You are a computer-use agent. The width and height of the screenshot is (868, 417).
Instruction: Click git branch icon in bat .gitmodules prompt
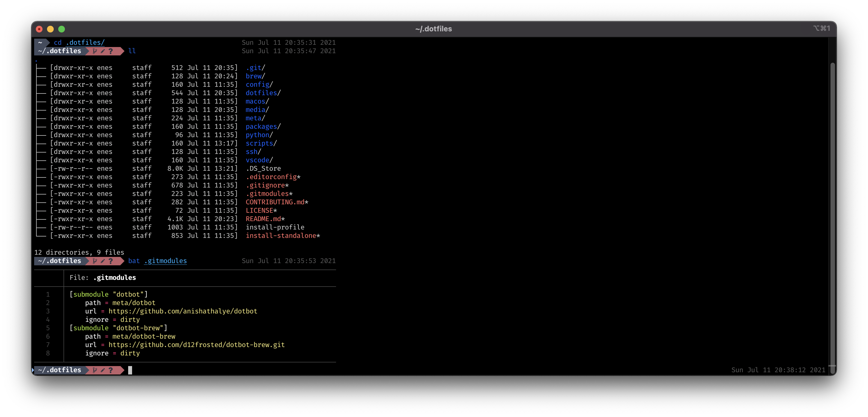click(95, 261)
